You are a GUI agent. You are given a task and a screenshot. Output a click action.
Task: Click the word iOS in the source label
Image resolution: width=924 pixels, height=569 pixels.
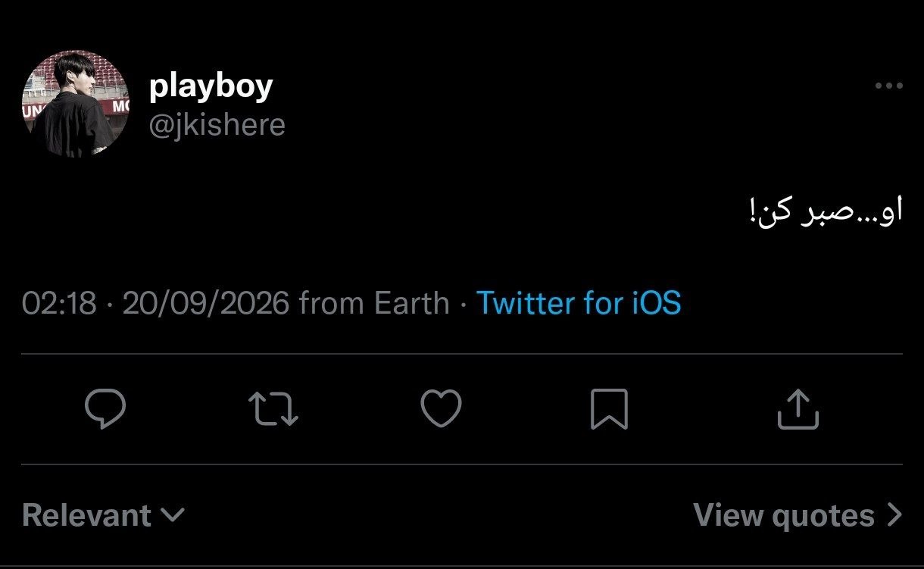click(x=655, y=303)
